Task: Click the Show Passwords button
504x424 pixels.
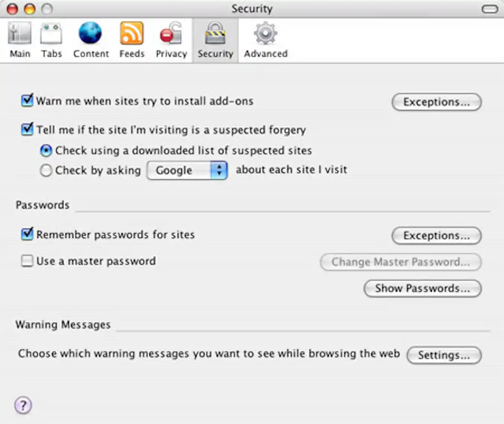Action: tap(422, 288)
